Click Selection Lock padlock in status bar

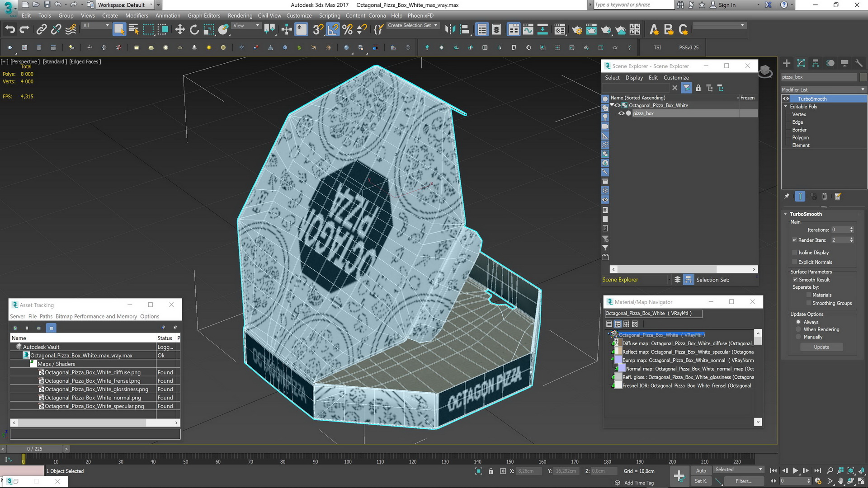(x=491, y=471)
